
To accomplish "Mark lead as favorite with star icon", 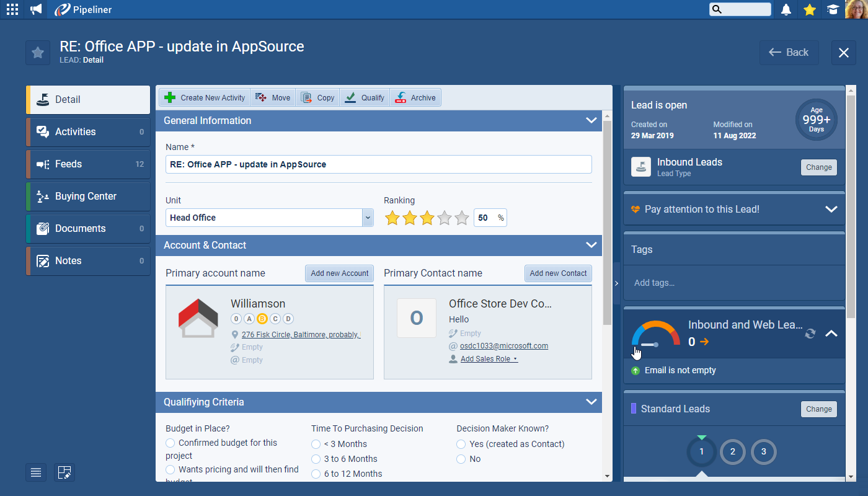I will [38, 53].
